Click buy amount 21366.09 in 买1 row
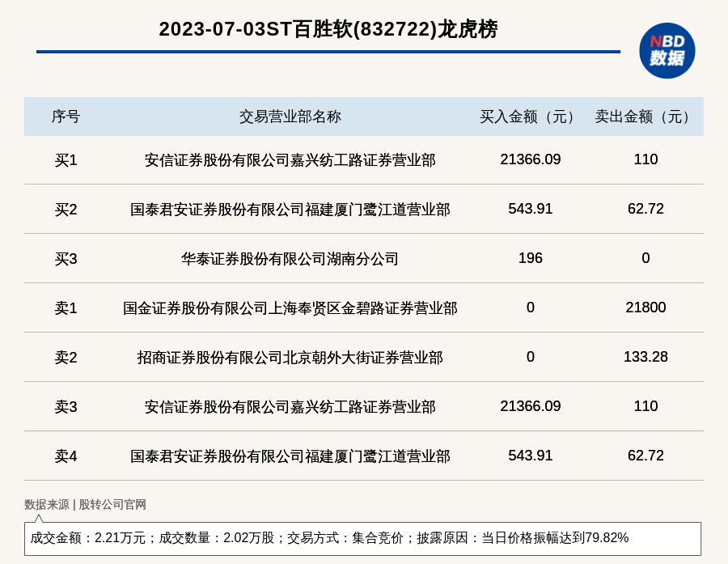The height and width of the screenshot is (564, 728). (x=530, y=159)
